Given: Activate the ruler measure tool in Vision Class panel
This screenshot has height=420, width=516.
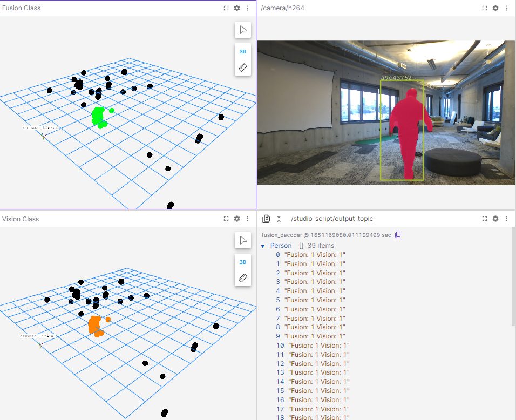Looking at the screenshot, I should point(243,278).
